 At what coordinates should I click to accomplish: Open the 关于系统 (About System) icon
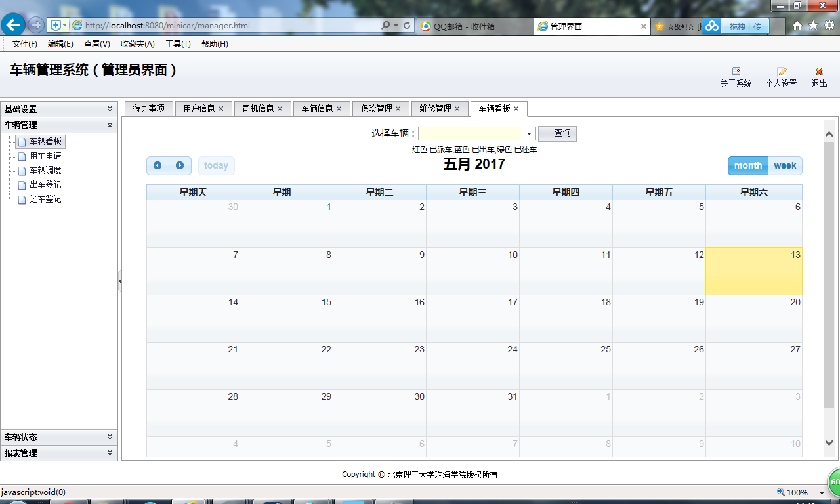736,73
